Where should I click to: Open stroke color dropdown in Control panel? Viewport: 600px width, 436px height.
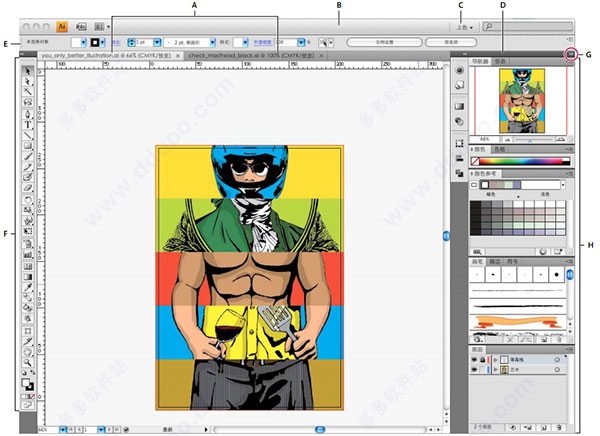pyautogui.click(x=103, y=42)
